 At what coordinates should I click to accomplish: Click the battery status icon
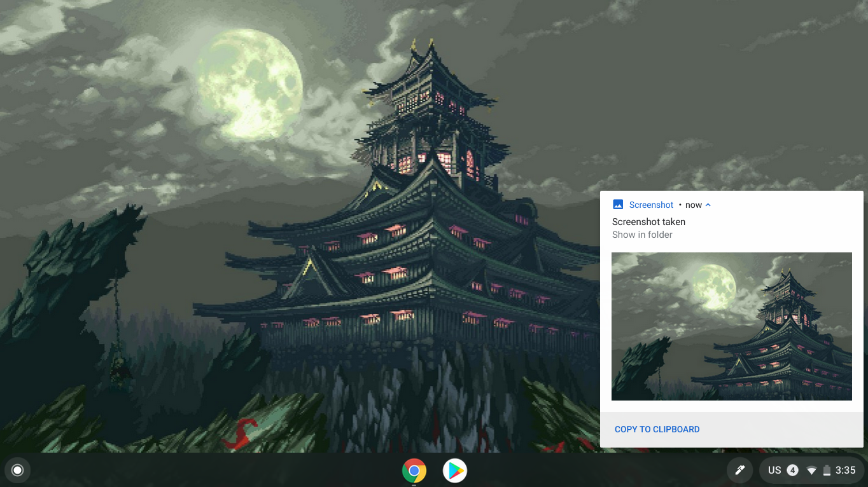coord(827,470)
